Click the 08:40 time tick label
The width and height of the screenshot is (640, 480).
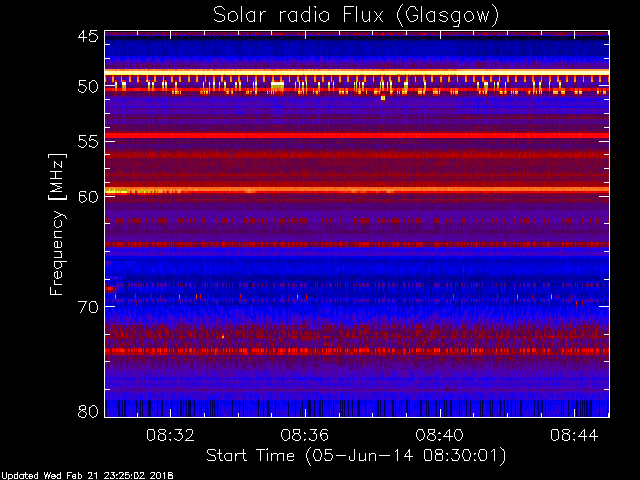point(440,435)
